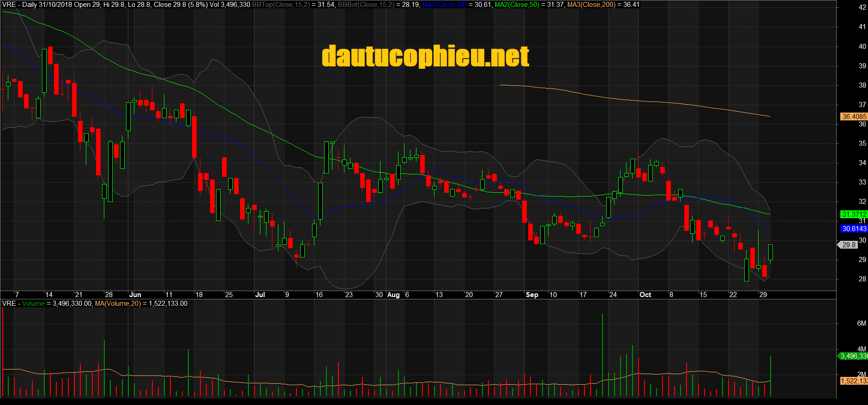Click date label 23 on time axis

tap(349, 295)
